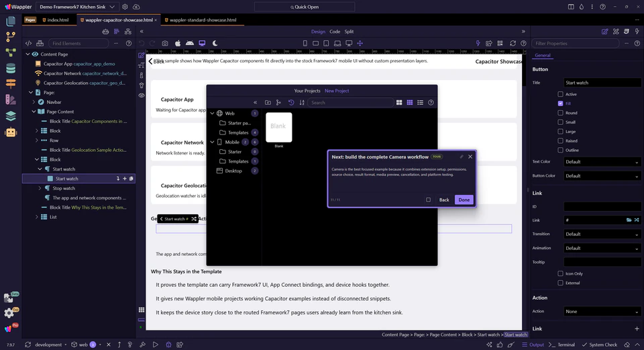Enable the Round checkbox
This screenshot has width=644, height=350.
[560, 113]
